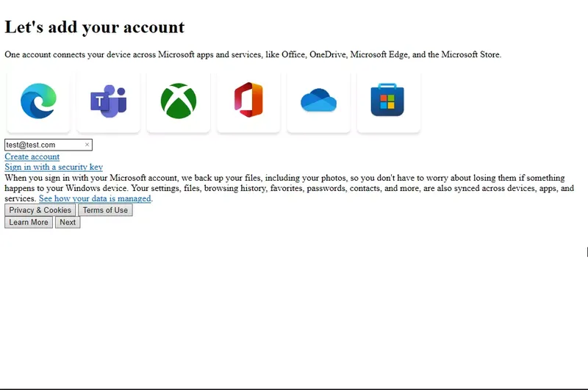Click the Xbox logo icon card
This screenshot has height=390, width=588.
pyautogui.click(x=179, y=102)
